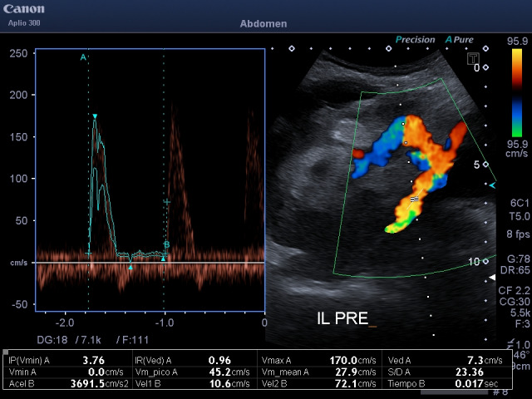Click the Canon logo
Image resolution: width=532 pixels, height=399 pixels.
[x=24, y=9]
